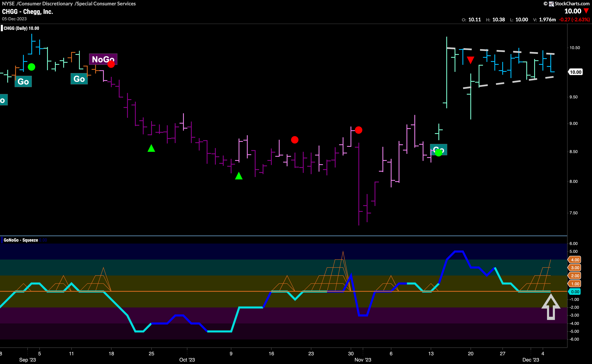Click the Go label near Nov 13
592x364 pixels.
point(439,149)
